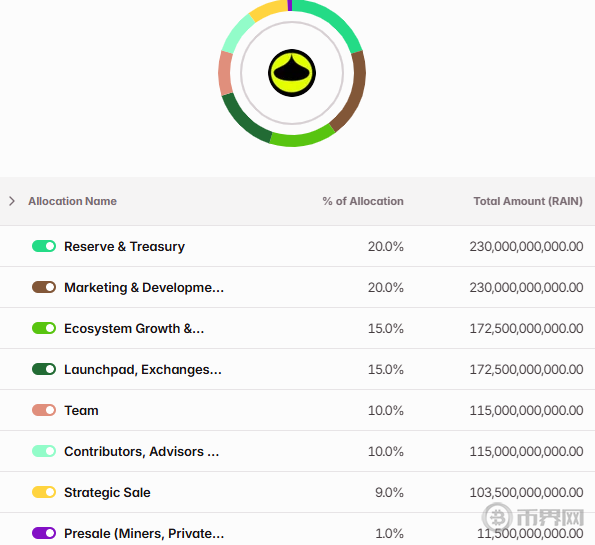Open the Team allocation row

point(298,410)
